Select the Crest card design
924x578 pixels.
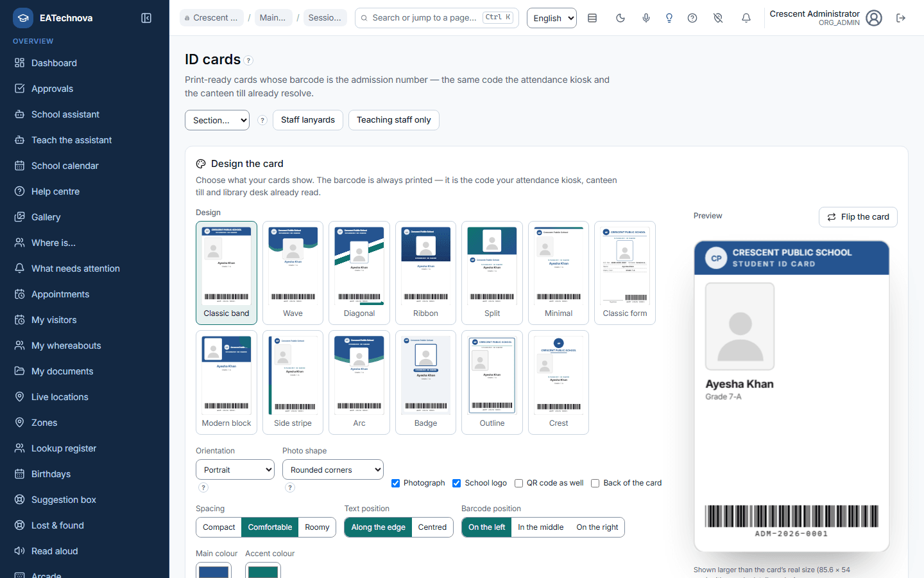[558, 382]
